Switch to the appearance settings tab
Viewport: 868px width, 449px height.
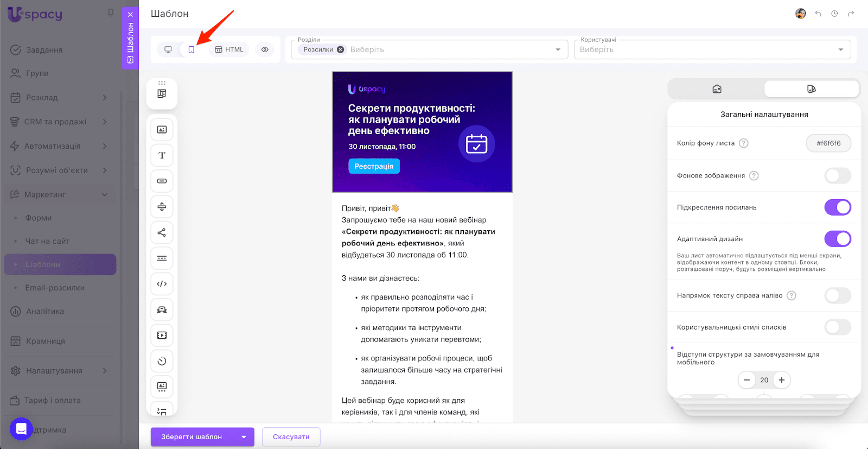click(812, 89)
